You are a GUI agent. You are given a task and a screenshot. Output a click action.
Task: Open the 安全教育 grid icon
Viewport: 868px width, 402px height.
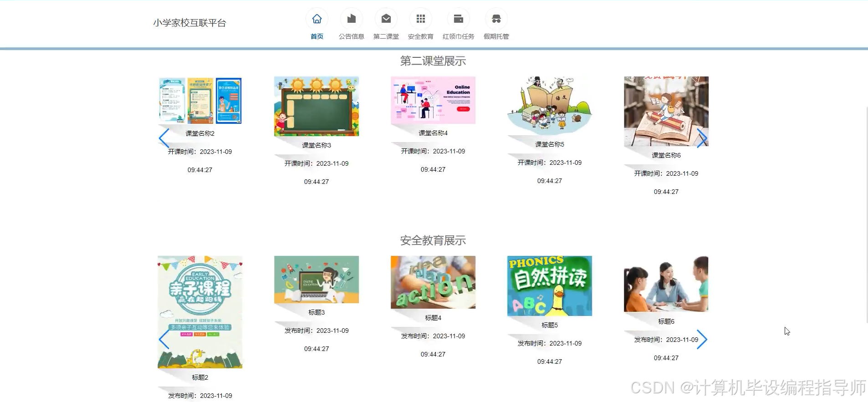421,19
